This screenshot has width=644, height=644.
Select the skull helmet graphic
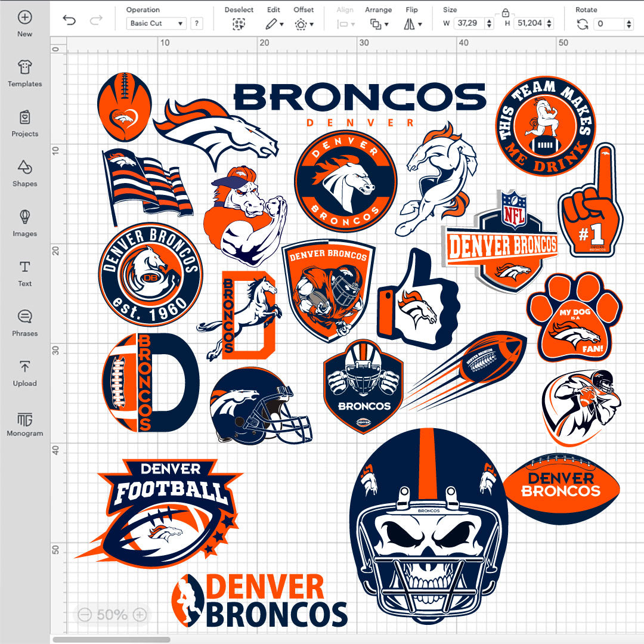tap(428, 525)
